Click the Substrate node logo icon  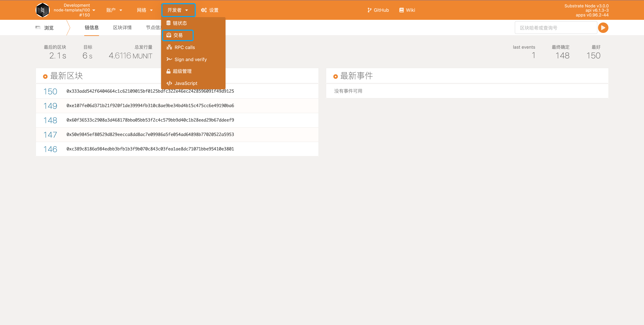coord(42,10)
